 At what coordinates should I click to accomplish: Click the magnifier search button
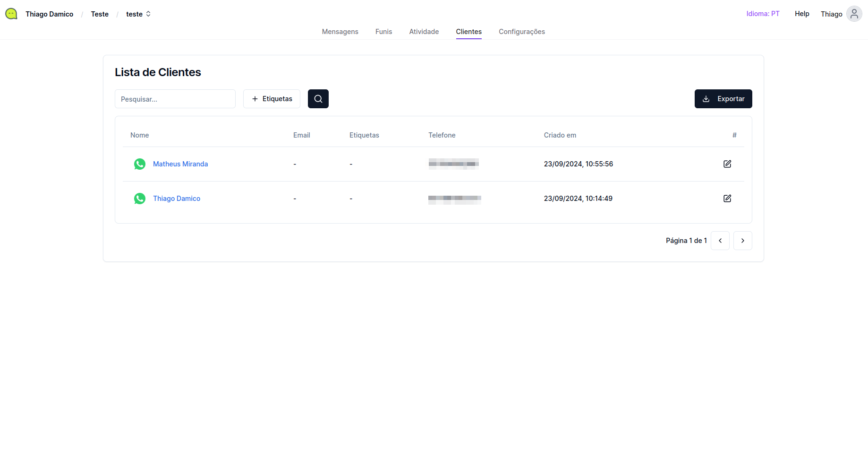point(318,99)
